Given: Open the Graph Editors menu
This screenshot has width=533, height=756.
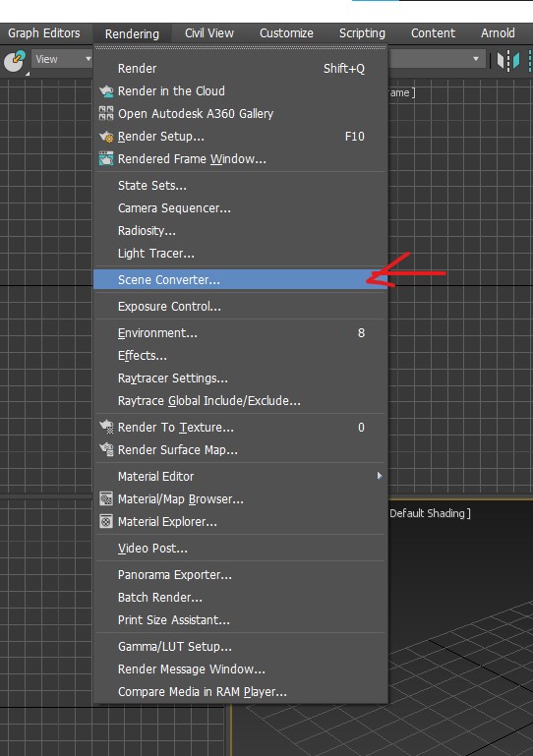Looking at the screenshot, I should (x=44, y=33).
